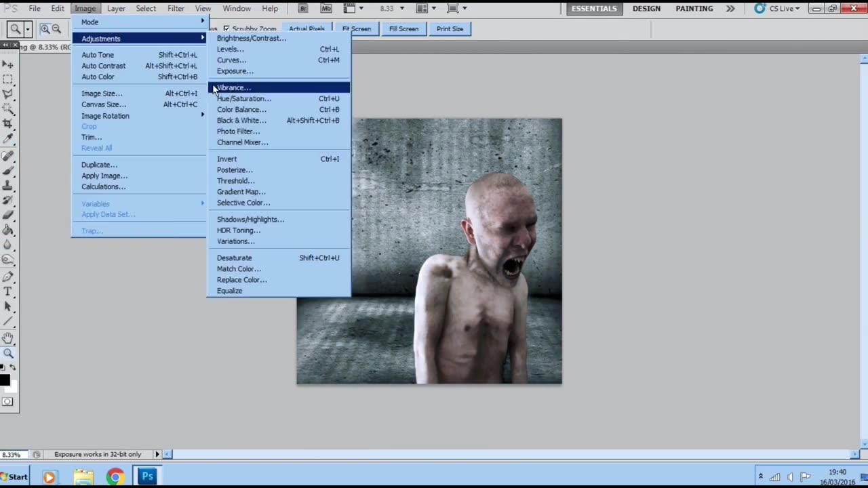The height and width of the screenshot is (488, 868).
Task: Select the Move tool
Action: click(8, 64)
